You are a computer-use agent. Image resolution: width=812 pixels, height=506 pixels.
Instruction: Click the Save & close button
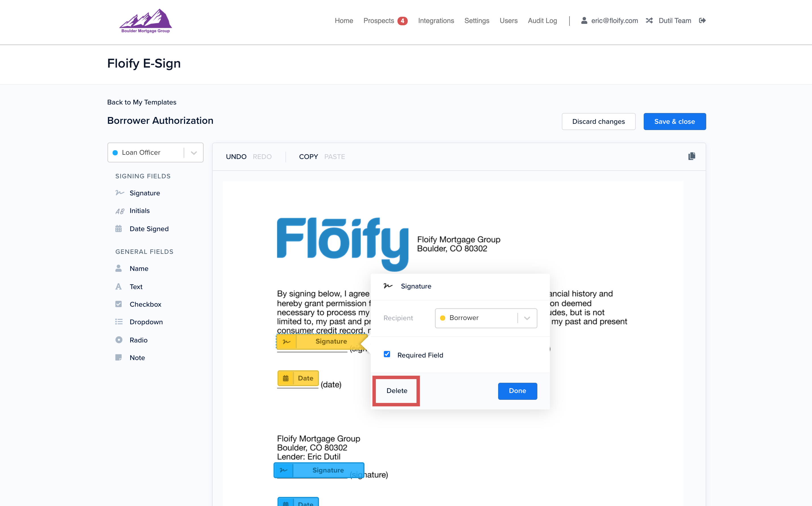tap(674, 122)
